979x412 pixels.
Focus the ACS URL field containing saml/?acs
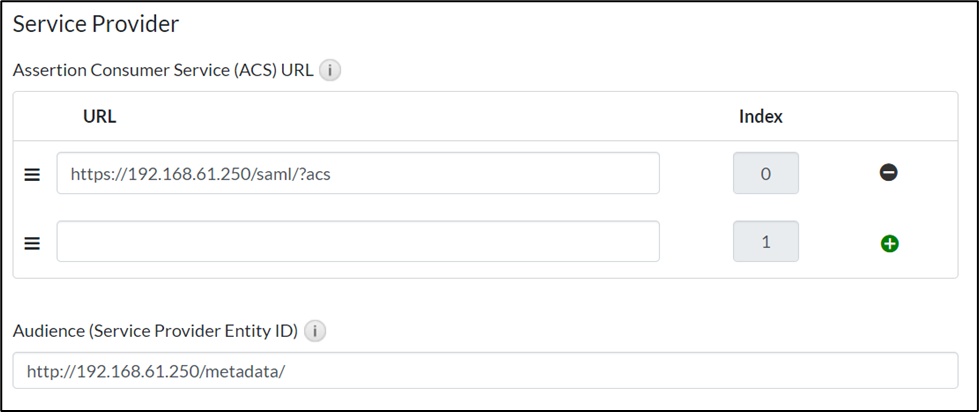(357, 173)
